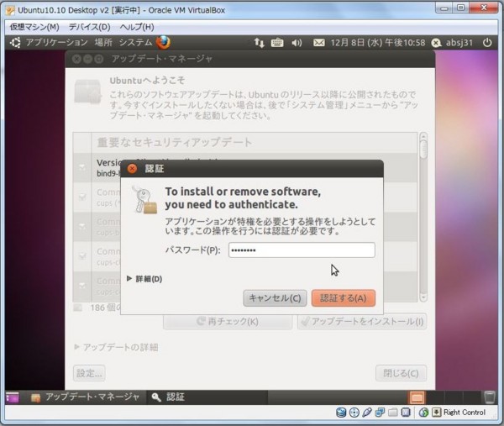
Task: Open the システム menu
Action: 135,43
